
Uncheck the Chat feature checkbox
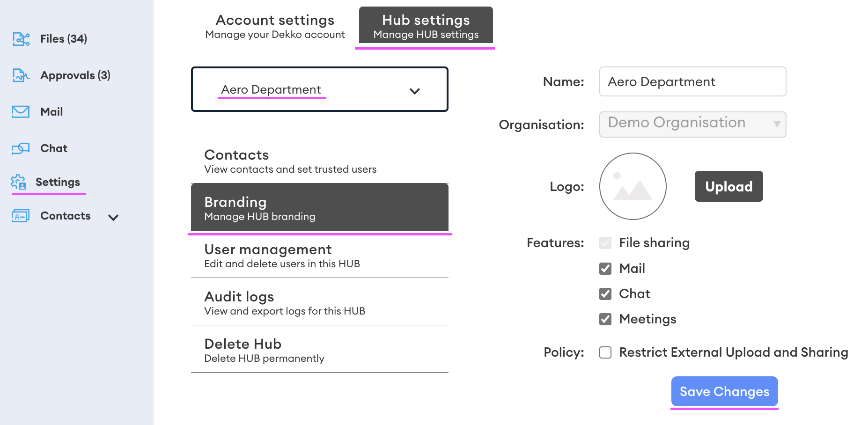pos(605,293)
